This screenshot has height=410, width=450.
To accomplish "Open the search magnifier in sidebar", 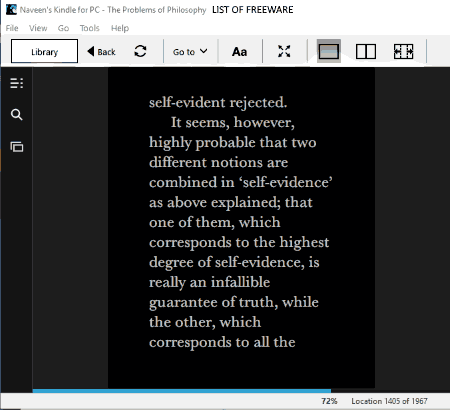I will (16, 115).
